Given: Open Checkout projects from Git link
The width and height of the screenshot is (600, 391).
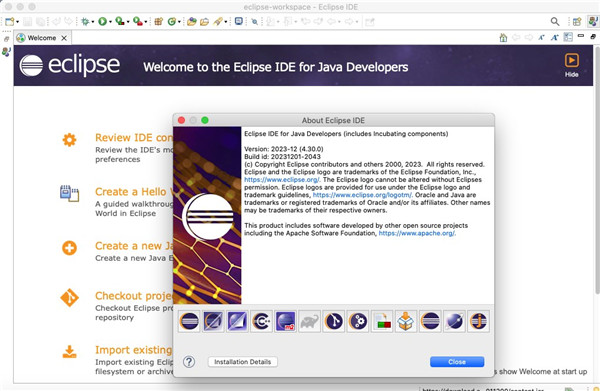Looking at the screenshot, I should click(134, 296).
